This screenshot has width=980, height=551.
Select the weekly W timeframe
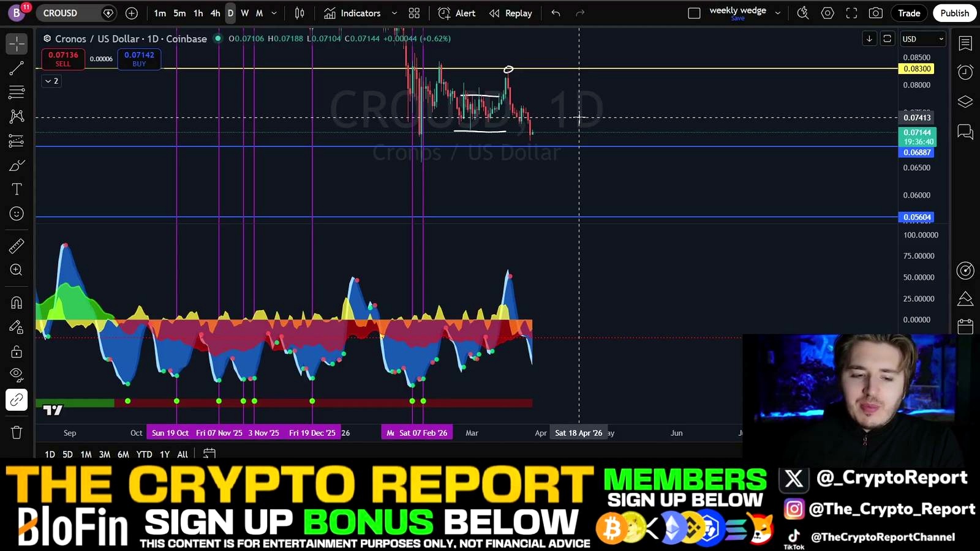245,13
